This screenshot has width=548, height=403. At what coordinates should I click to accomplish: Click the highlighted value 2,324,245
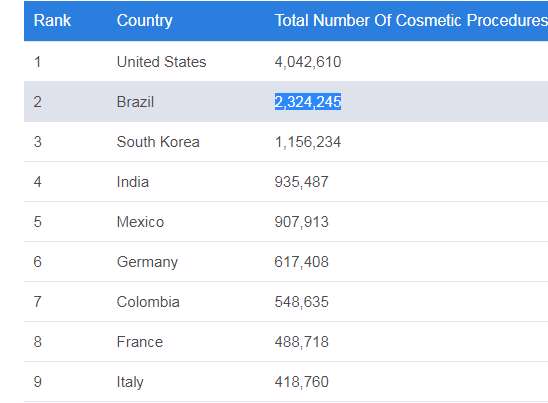tap(308, 102)
